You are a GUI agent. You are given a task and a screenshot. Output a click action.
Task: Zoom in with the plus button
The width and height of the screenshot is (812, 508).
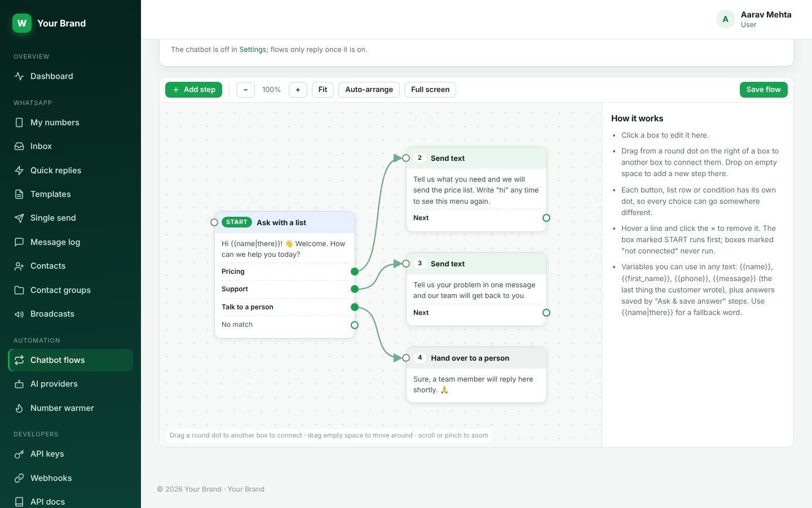coord(298,90)
